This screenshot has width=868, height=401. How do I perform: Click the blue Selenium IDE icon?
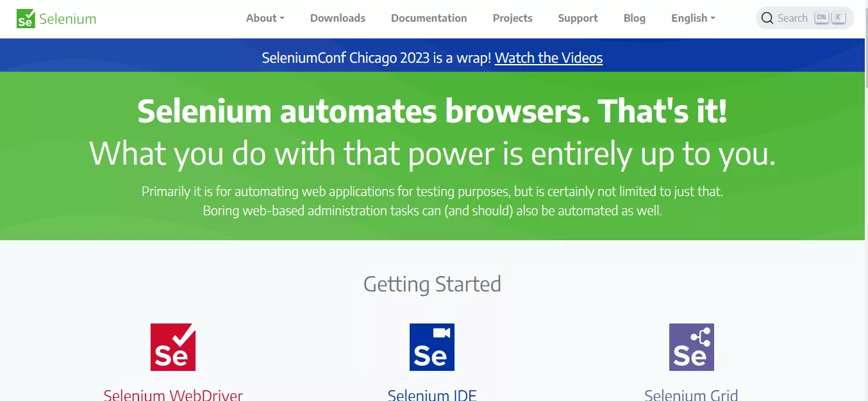pos(432,347)
